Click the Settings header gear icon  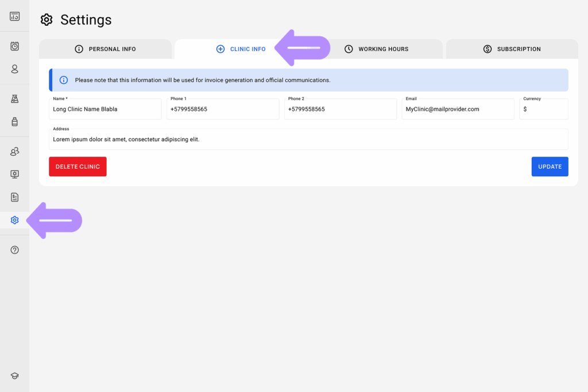(x=47, y=20)
